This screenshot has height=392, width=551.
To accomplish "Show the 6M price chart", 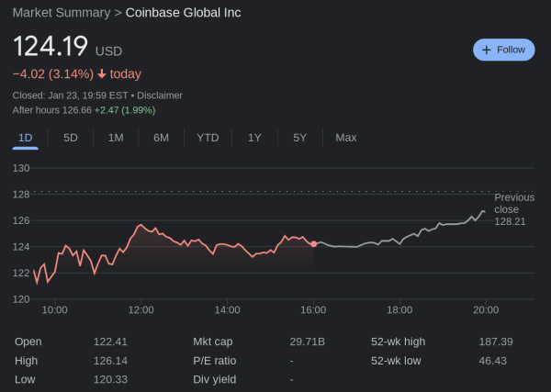I will pyautogui.click(x=161, y=138).
